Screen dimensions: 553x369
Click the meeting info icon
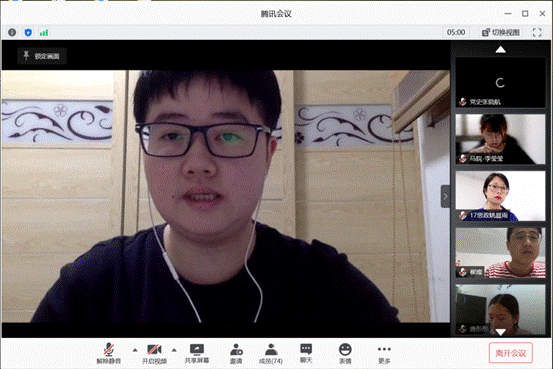tap(12, 32)
